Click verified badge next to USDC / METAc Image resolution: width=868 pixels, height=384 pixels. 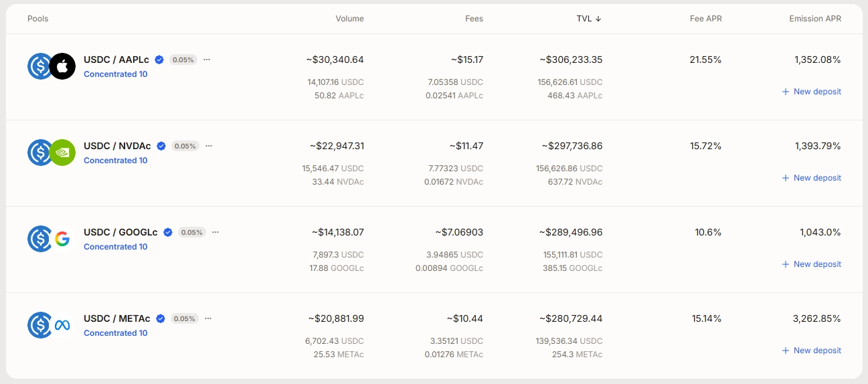161,318
